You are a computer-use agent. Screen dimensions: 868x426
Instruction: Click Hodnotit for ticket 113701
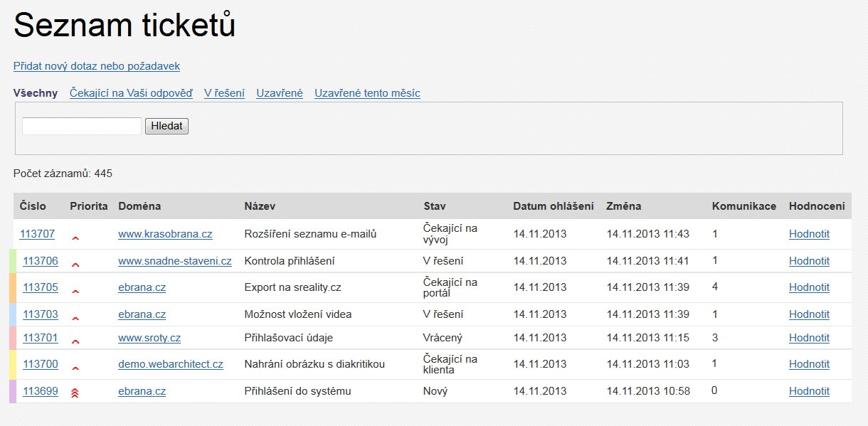(x=809, y=338)
